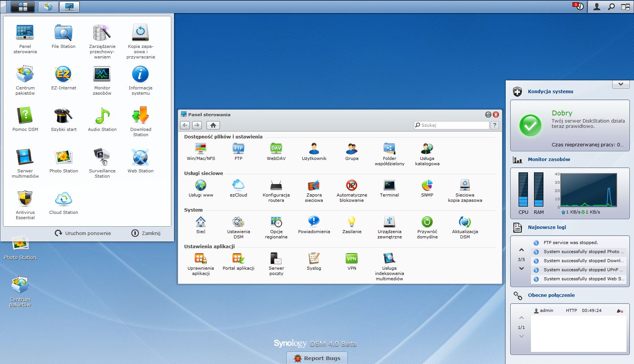Image resolution: width=634 pixels, height=364 pixels.
Task: Open Photo Station in the main menu
Action: 63,161
